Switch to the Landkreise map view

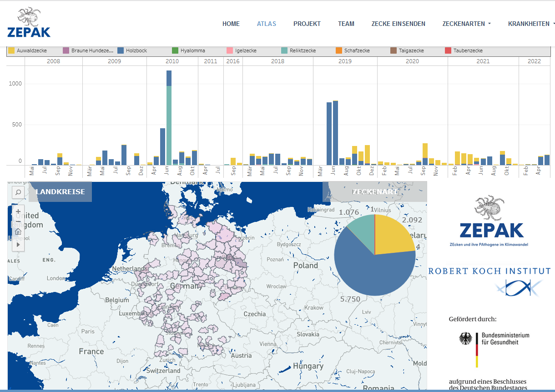(60, 192)
